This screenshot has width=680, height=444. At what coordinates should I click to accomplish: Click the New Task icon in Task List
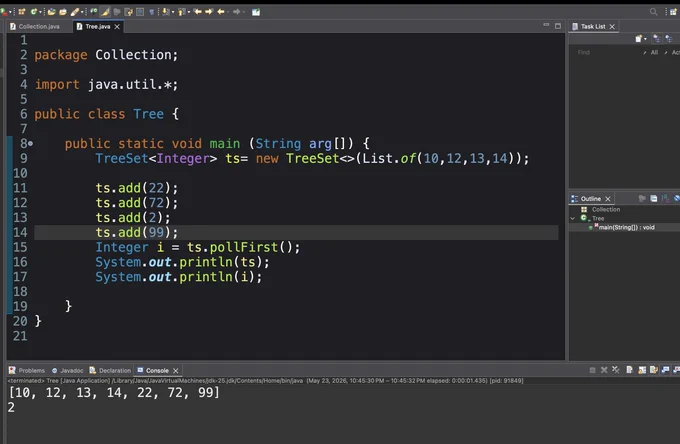click(x=639, y=39)
